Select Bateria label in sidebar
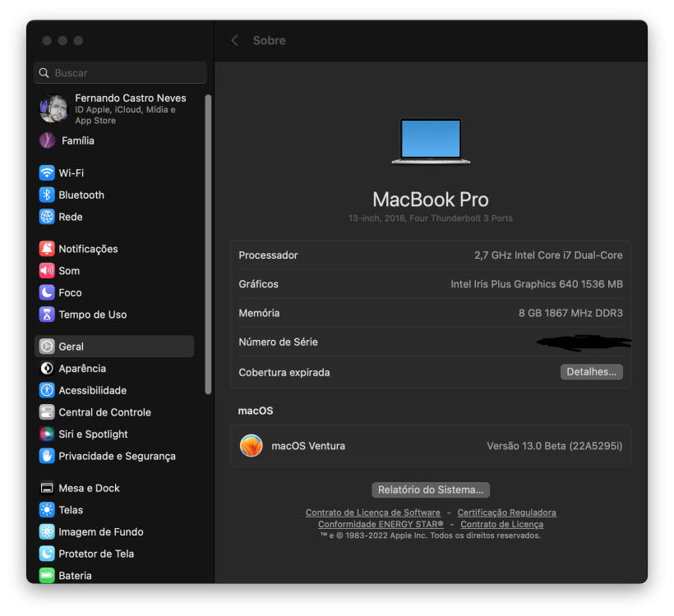This screenshot has height=616, width=674. pyautogui.click(x=76, y=576)
